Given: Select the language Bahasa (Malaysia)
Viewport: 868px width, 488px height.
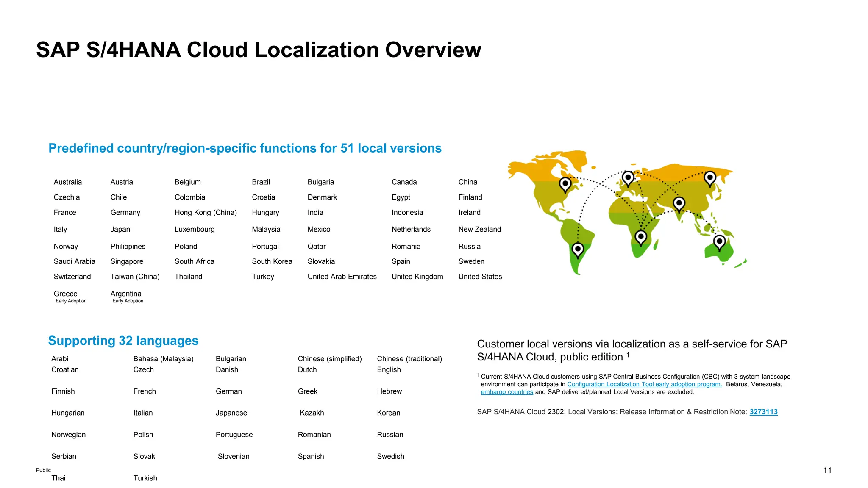Looking at the screenshot, I should click(x=163, y=359).
